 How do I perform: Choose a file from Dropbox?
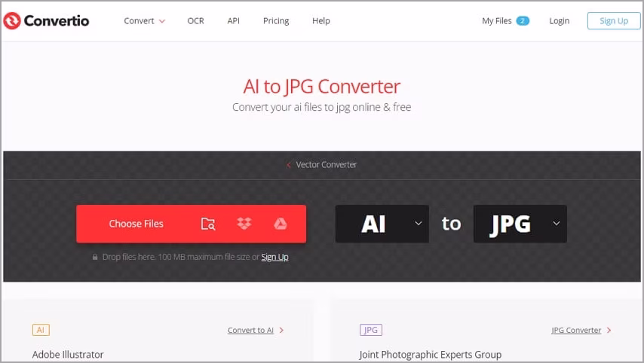(244, 224)
